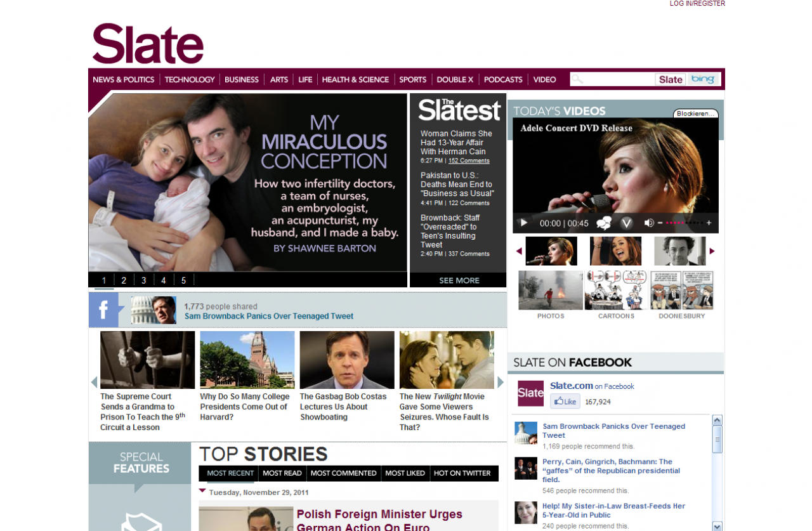The image size is (812, 531).
Task: Switch to slide 4 of the feature carousel
Action: tap(164, 280)
